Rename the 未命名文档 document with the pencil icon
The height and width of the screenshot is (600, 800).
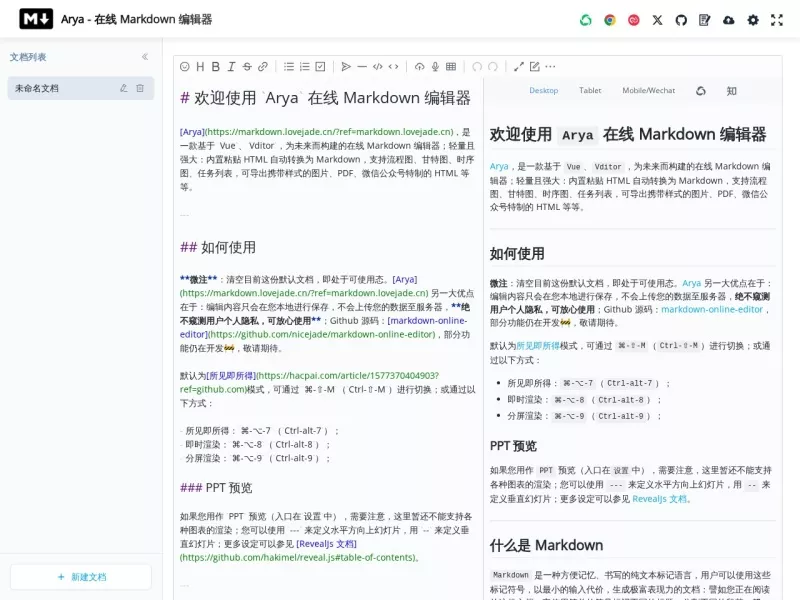pos(123,88)
